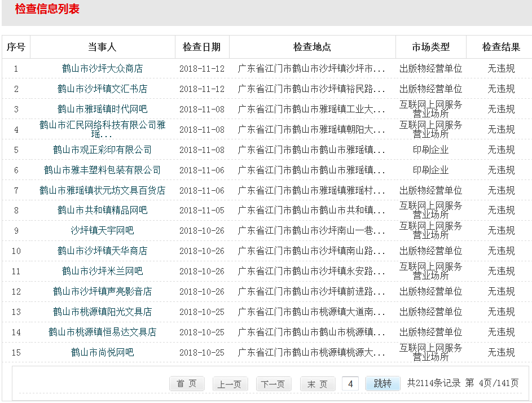This screenshot has width=532, height=403.
Task: Jump to last page with 末页
Action: 317,384
